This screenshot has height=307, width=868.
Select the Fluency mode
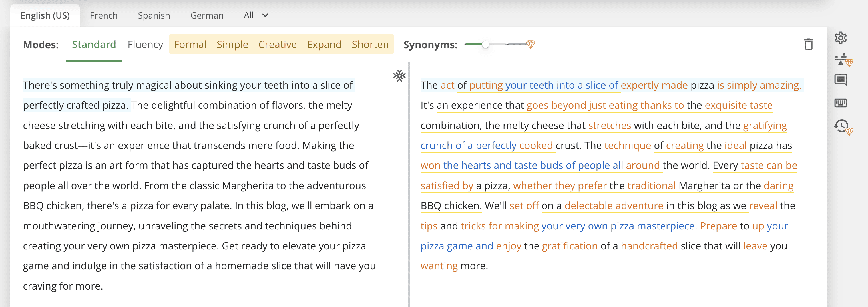(x=145, y=44)
